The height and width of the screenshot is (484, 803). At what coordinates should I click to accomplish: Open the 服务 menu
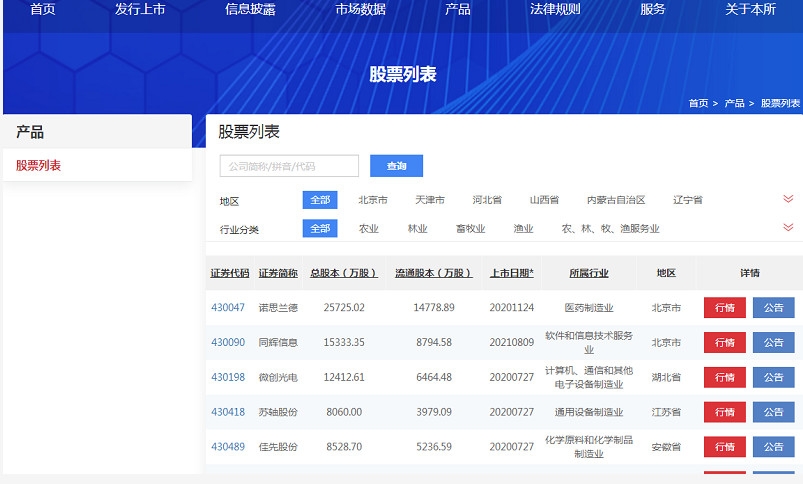click(x=652, y=9)
